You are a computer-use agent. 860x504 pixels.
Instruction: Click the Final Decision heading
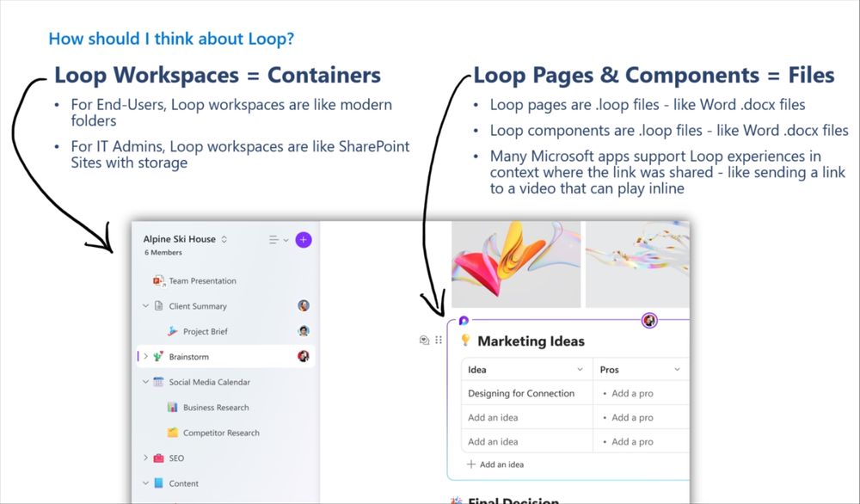(x=513, y=501)
